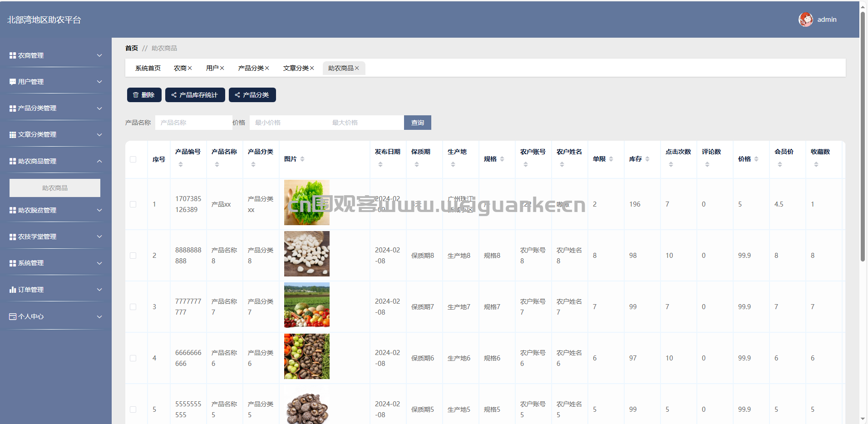The image size is (868, 424).
Task: Click the 删除 button
Action: click(x=144, y=95)
